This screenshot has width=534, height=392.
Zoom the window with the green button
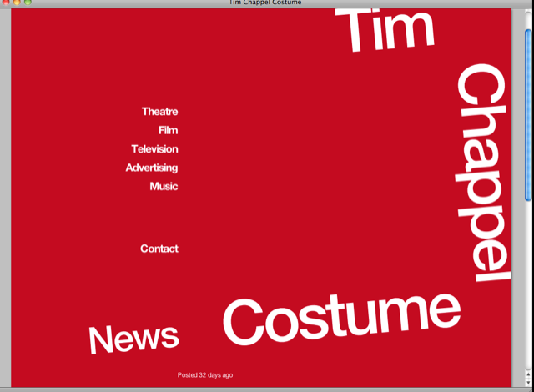(28, 2)
